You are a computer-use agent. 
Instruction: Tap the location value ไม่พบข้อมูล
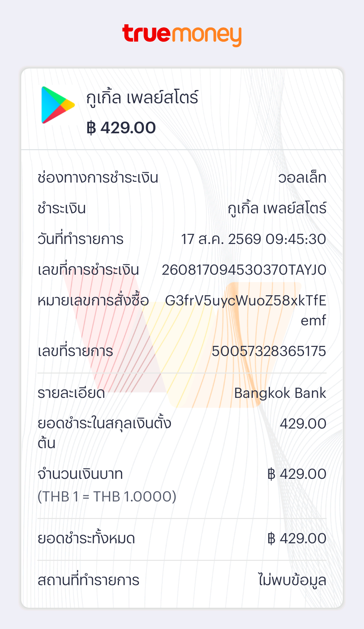(292, 580)
